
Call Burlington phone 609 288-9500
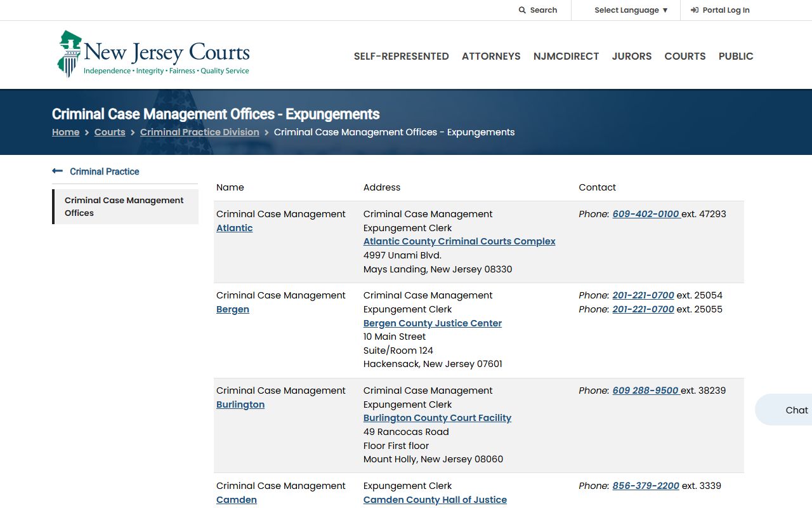(x=646, y=391)
